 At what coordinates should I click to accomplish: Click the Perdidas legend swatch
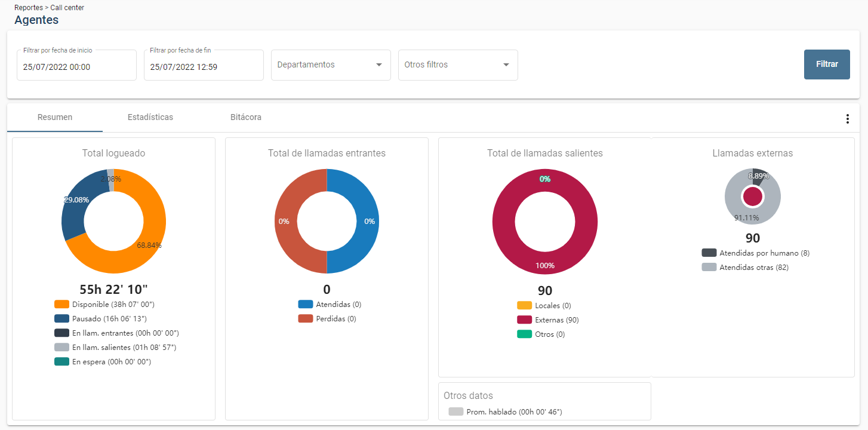306,319
